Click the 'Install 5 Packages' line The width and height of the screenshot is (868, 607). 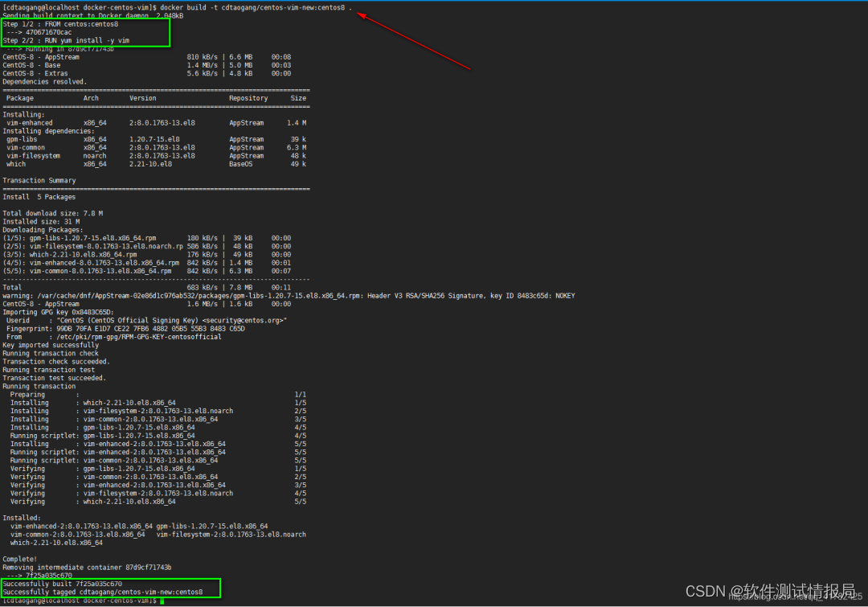(x=39, y=197)
